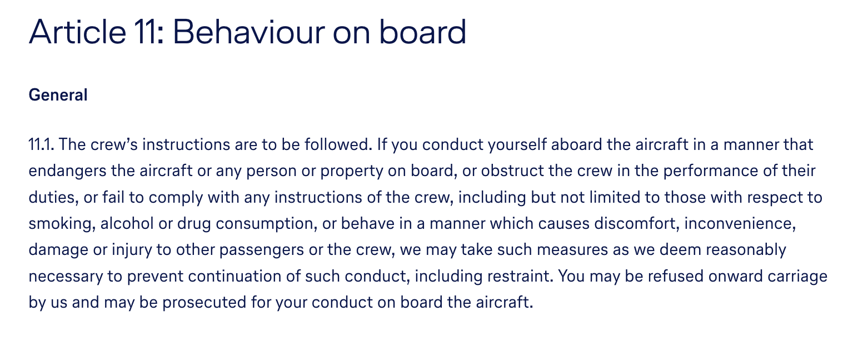Image resolution: width=868 pixels, height=341 pixels.
Task: Select the bold General subheading
Action: pyautogui.click(x=58, y=95)
